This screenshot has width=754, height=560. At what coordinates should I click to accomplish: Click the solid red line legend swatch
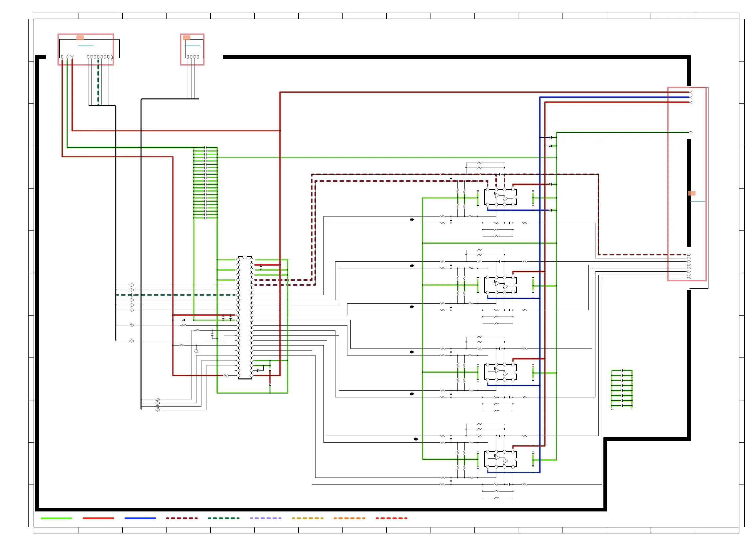[x=98, y=518]
